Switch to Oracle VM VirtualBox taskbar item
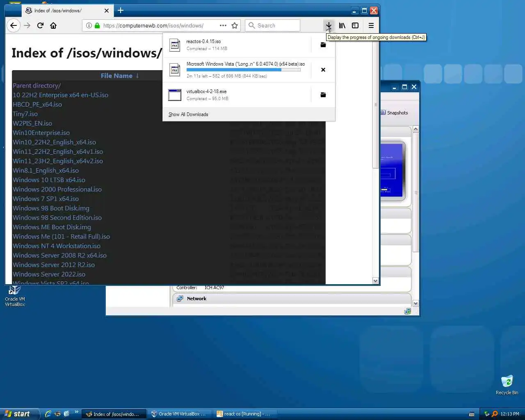 tap(180, 414)
